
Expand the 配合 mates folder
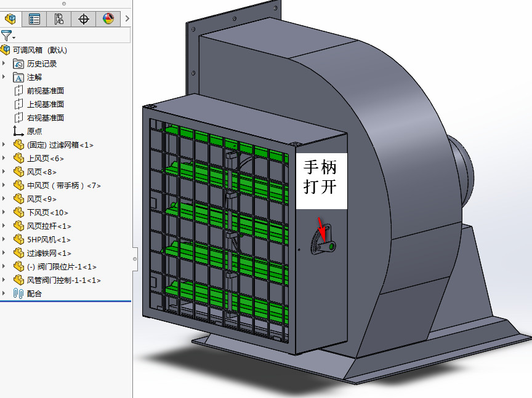click(4, 293)
